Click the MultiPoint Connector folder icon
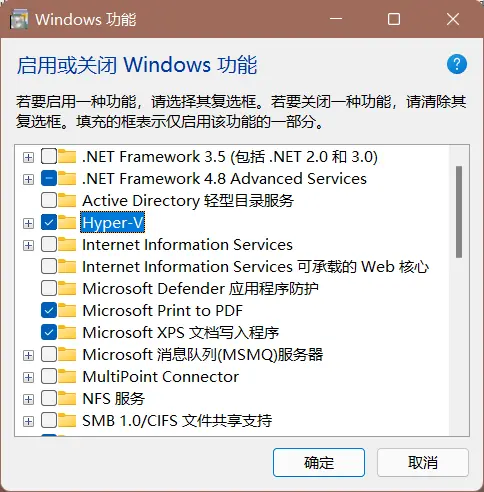The height and width of the screenshot is (492, 484). [67, 376]
